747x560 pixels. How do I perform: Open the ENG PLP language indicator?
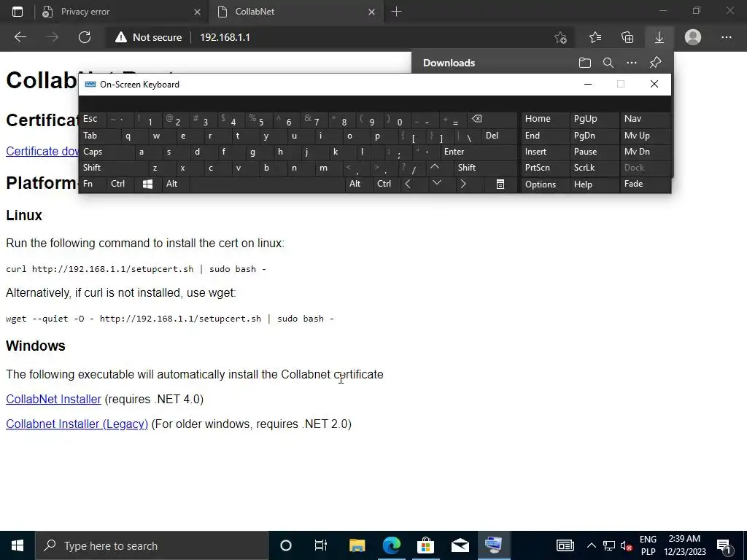(x=648, y=545)
